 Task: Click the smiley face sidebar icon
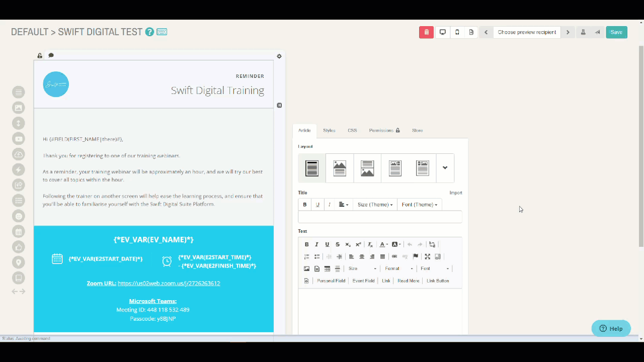19,216
